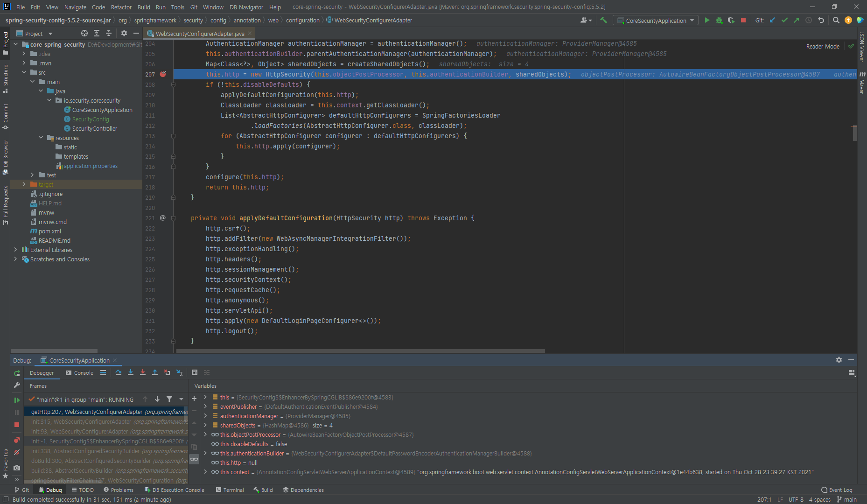Stop the app using the top toolbar stop icon

(743, 20)
